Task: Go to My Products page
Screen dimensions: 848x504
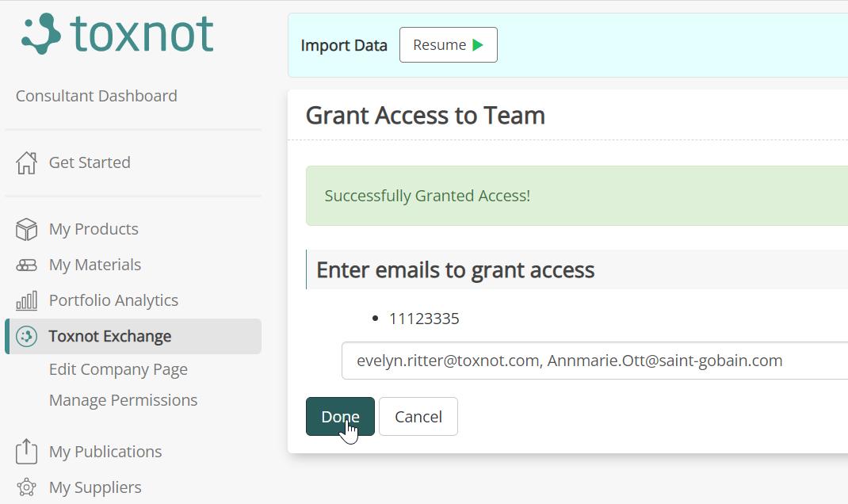Action: tap(94, 229)
